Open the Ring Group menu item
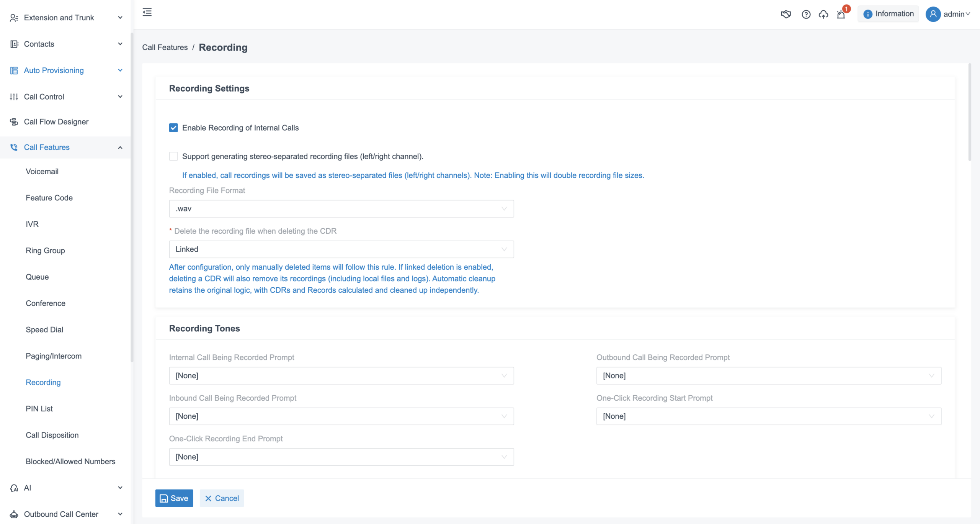The height and width of the screenshot is (524, 980). point(45,251)
